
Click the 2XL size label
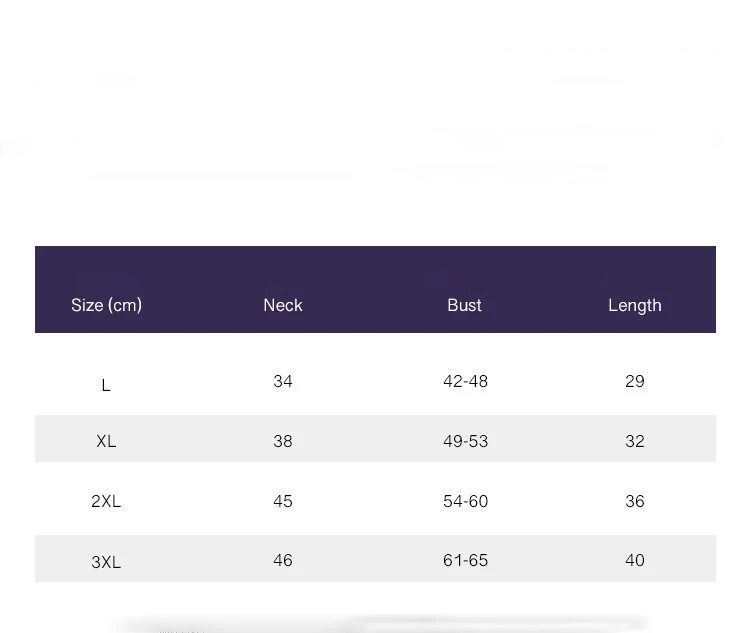click(106, 501)
